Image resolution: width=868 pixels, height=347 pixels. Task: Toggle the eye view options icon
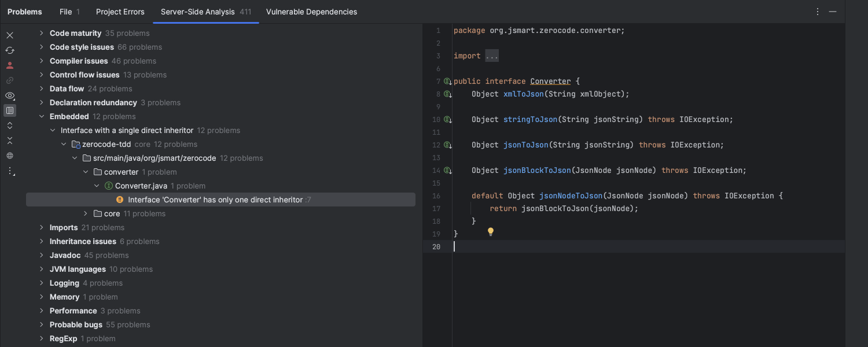point(10,95)
